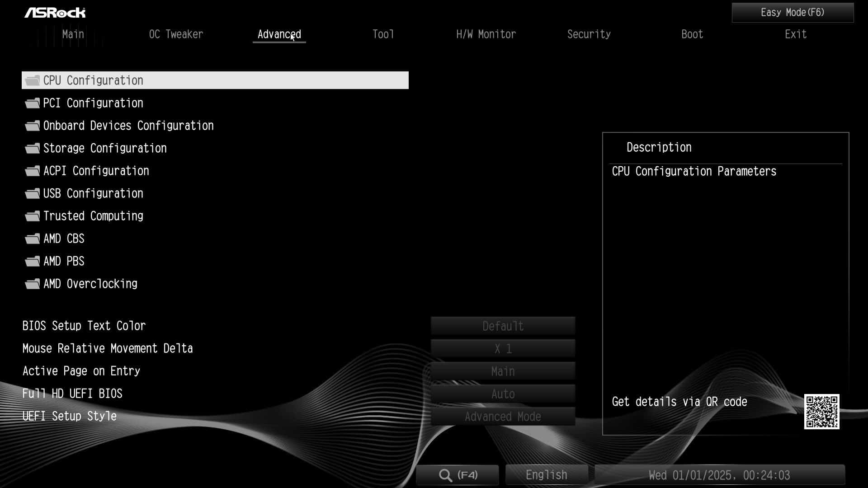Open Full HD UEFI BIOS dropdown (Auto)
868x488 pixels.
point(503,394)
